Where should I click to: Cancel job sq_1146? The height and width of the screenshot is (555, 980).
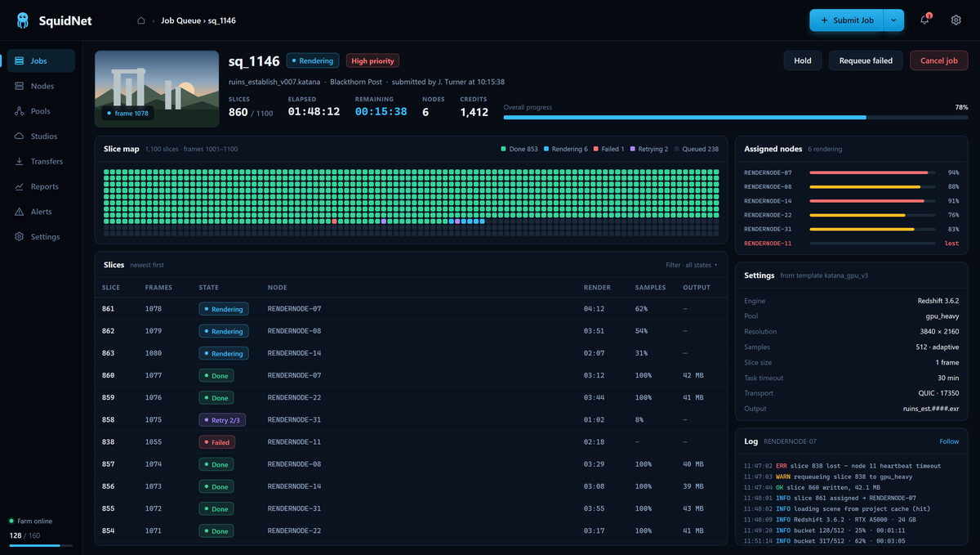(939, 60)
